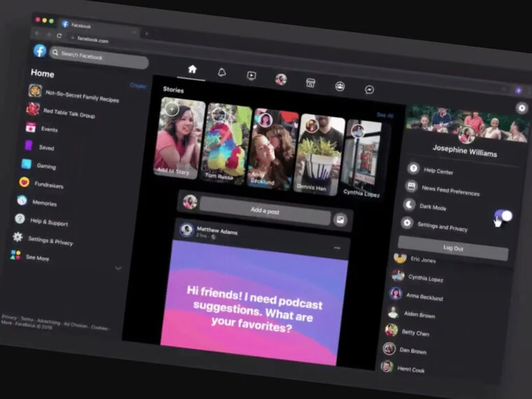532x399 pixels.
Task: Open the Watch video icon
Action: coord(251,76)
